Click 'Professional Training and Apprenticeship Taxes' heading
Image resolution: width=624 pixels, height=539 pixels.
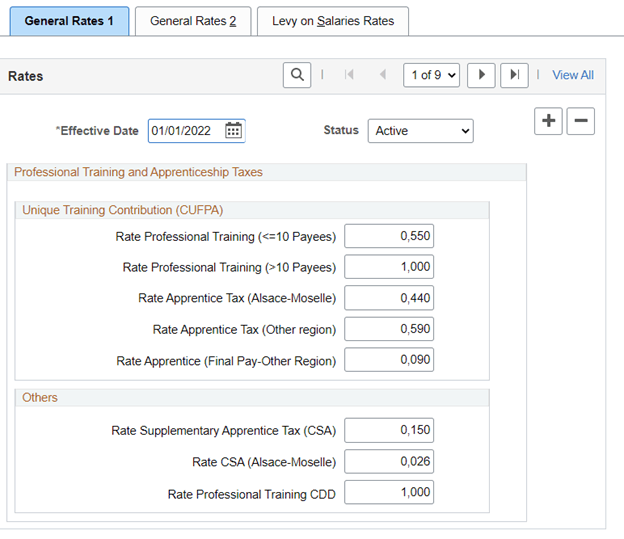[x=138, y=172]
